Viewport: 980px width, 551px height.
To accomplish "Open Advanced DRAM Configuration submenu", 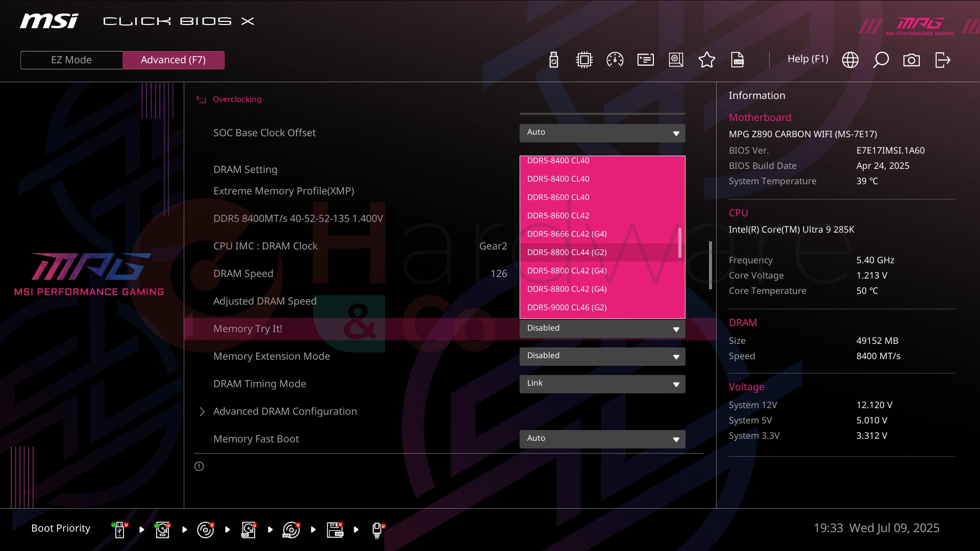I will 285,412.
